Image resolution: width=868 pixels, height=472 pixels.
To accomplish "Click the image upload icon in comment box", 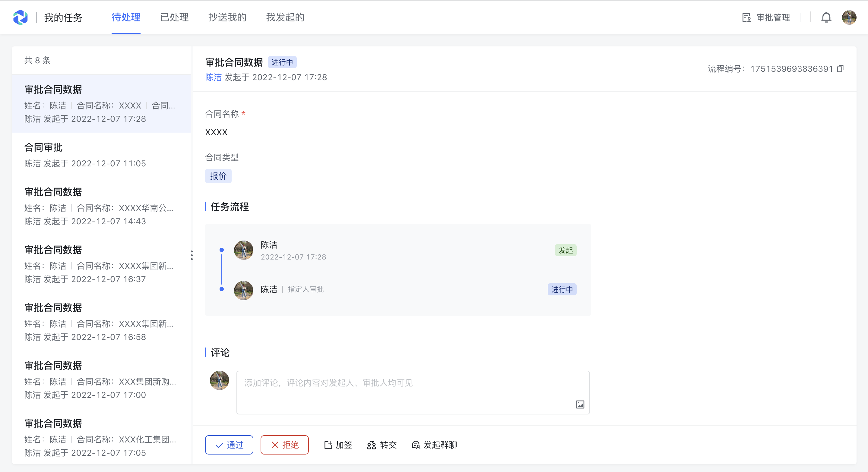I will [x=580, y=404].
